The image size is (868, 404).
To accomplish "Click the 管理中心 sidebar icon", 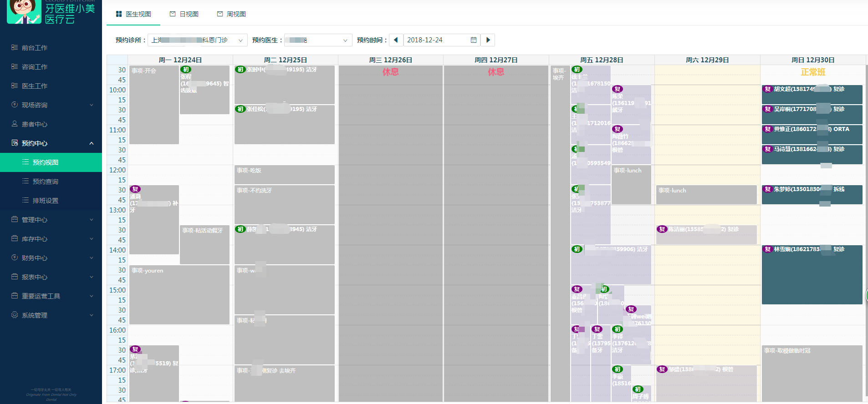I will click(15, 219).
